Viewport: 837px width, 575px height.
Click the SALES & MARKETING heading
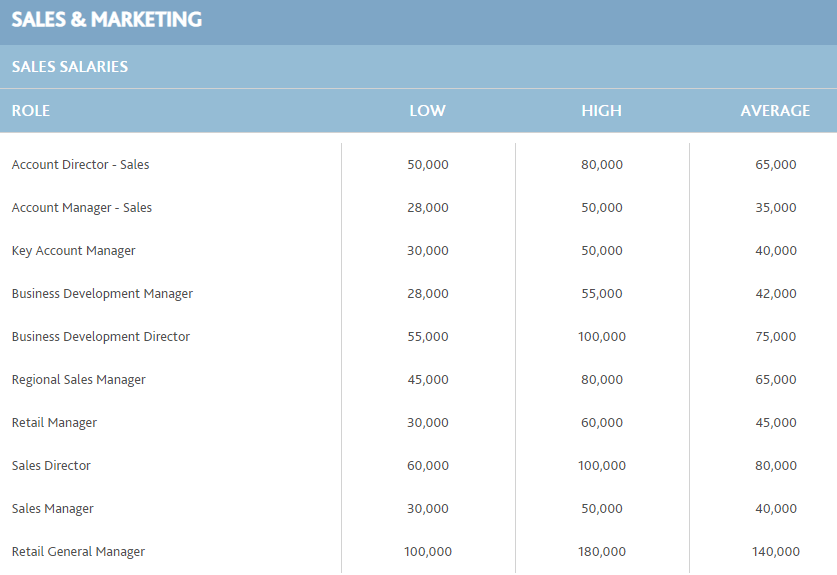(107, 20)
